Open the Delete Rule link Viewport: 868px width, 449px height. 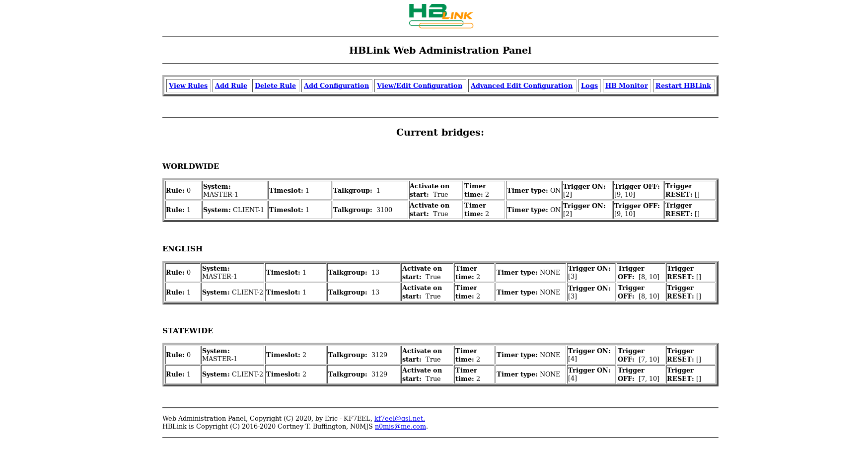[x=275, y=86]
